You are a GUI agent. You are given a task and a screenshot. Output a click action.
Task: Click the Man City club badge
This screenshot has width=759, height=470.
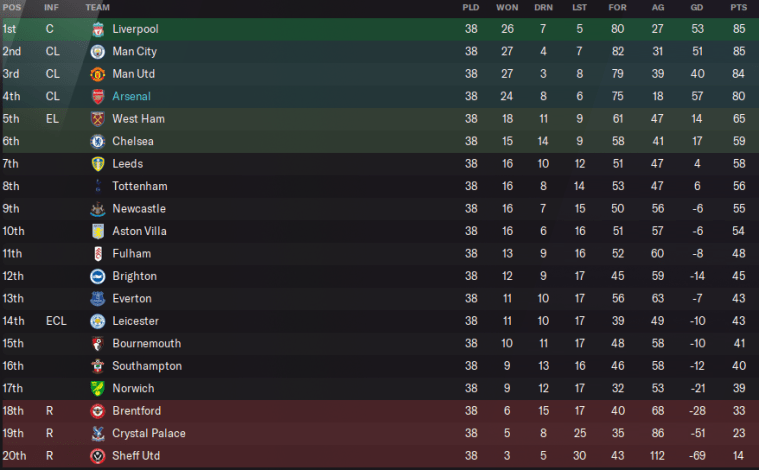[97, 51]
